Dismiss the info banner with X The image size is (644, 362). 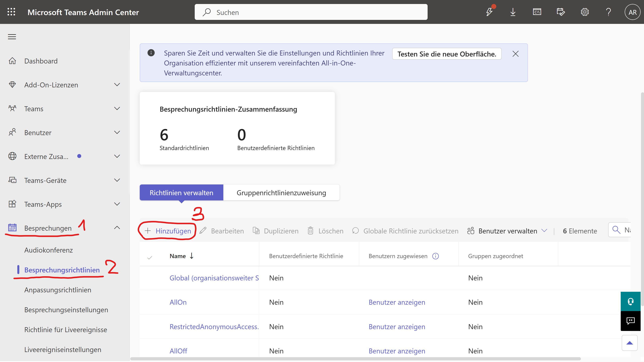coord(515,54)
